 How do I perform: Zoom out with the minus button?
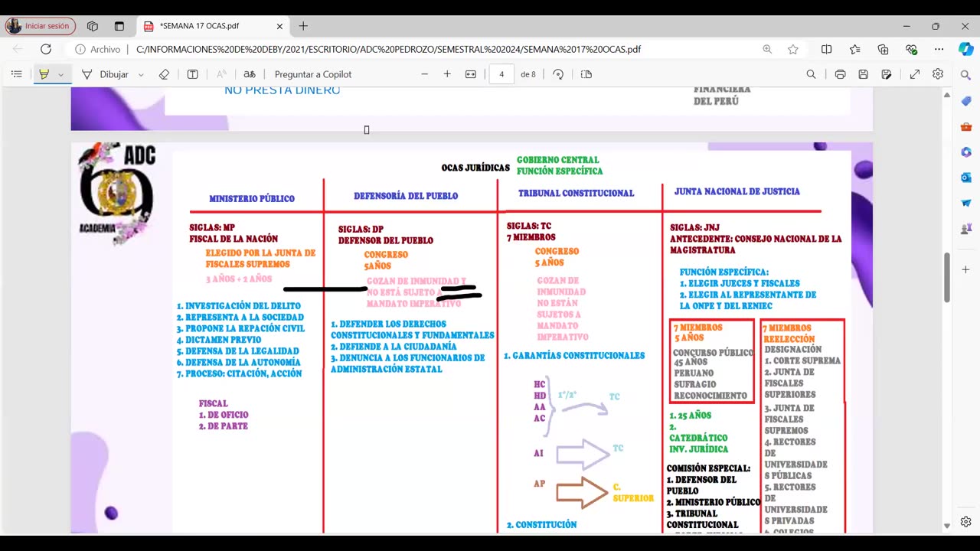[424, 74]
